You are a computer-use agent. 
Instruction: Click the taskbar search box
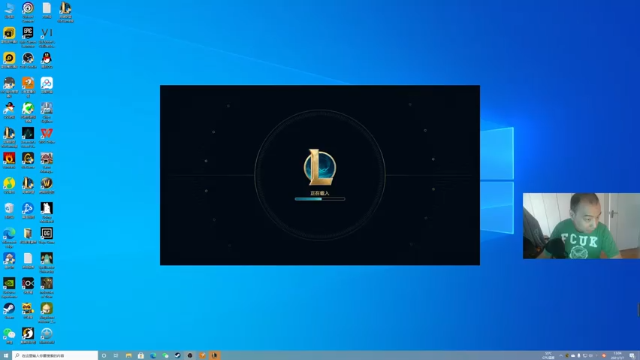pyautogui.click(x=55, y=356)
